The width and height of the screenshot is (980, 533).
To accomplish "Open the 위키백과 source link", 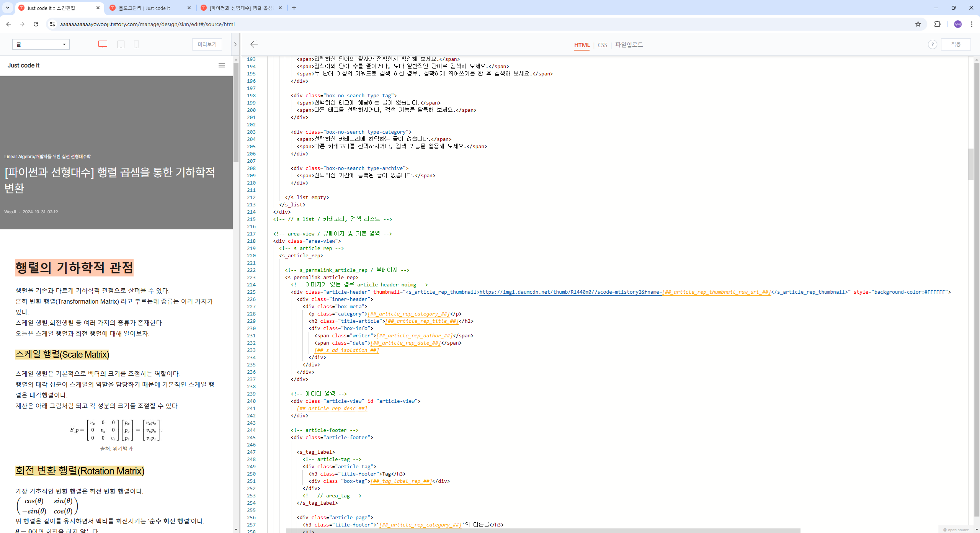I will pyautogui.click(x=122, y=448).
